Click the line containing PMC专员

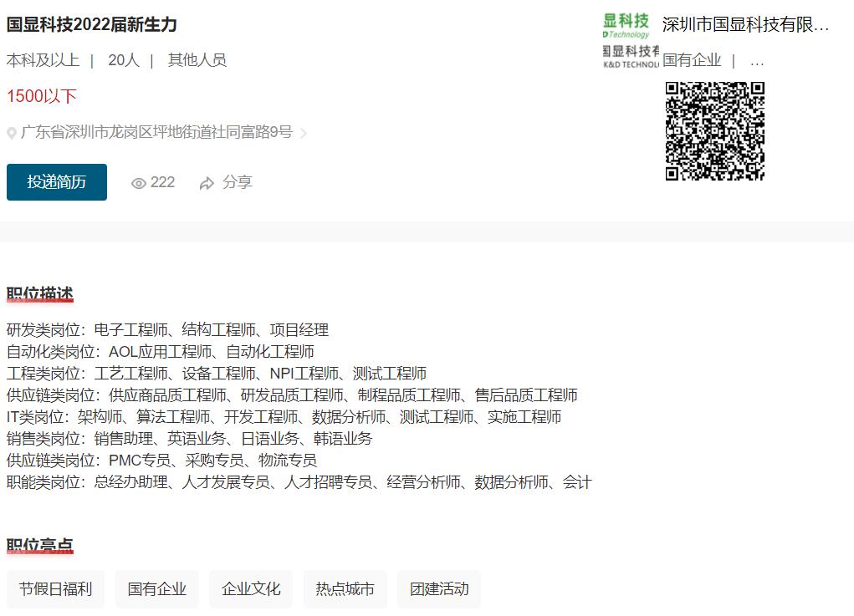(x=161, y=461)
